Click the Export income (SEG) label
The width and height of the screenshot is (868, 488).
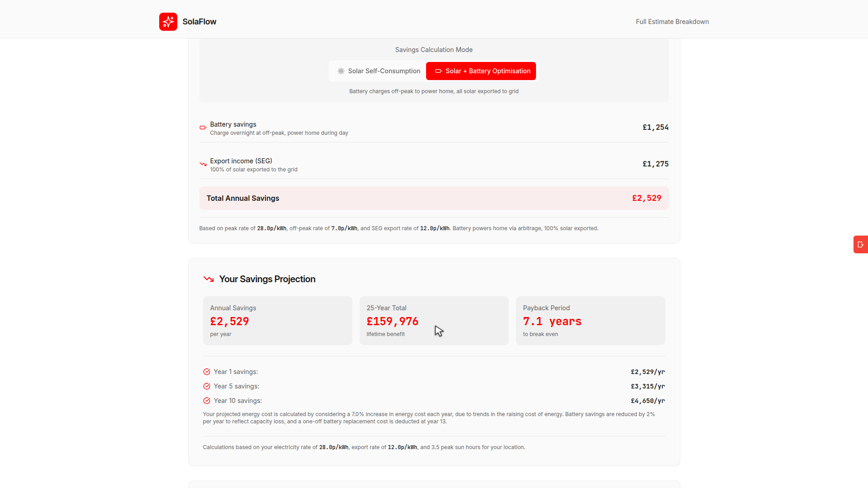241,161
